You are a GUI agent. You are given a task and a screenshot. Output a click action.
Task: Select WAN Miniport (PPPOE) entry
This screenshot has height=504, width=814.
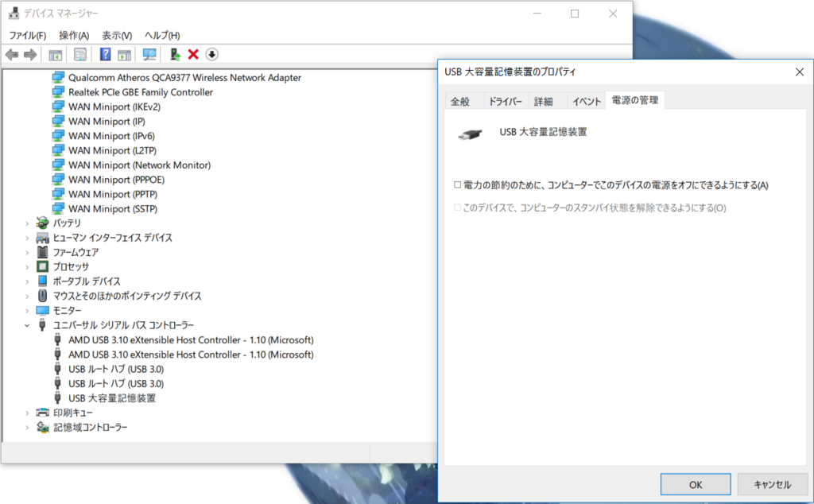[116, 179]
